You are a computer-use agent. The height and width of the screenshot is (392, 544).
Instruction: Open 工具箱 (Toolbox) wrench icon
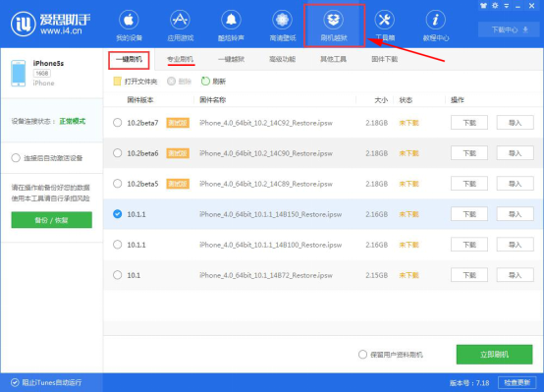(384, 20)
